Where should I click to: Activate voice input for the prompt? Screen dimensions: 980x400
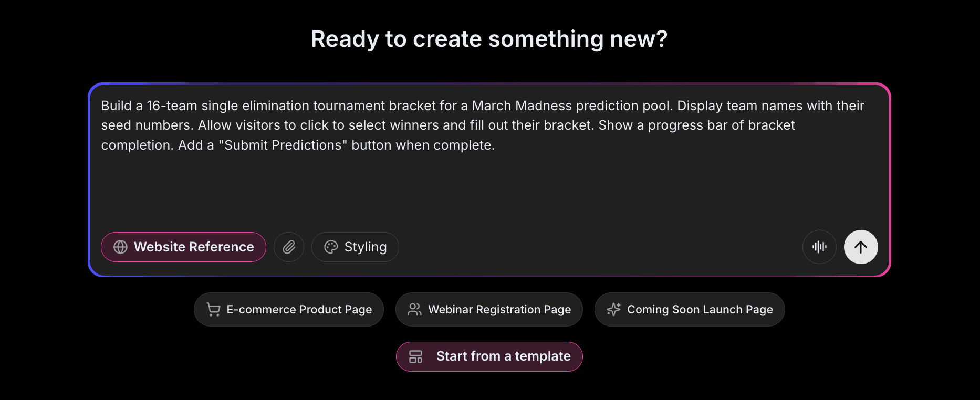(x=819, y=247)
